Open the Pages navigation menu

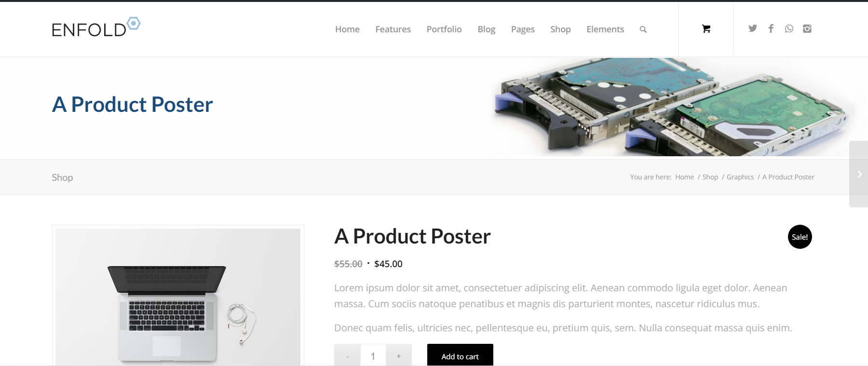pos(523,29)
